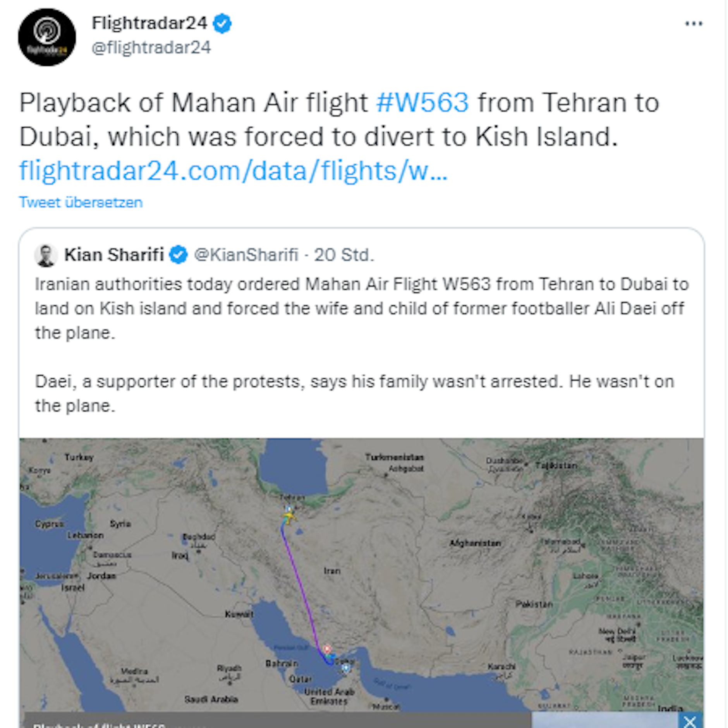The image size is (728, 728).
Task: Click Kian Sharifi's profile picture
Action: pyautogui.click(x=46, y=255)
